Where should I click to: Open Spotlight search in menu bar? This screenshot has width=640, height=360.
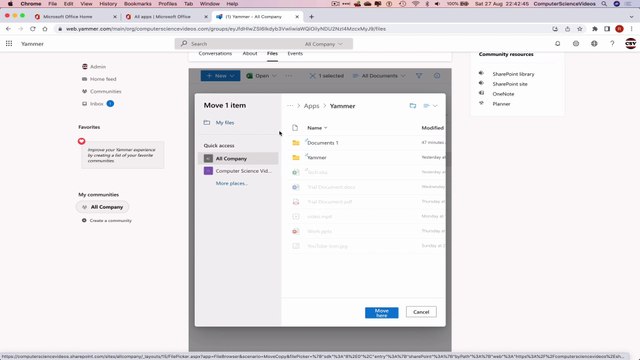click(x=604, y=4)
